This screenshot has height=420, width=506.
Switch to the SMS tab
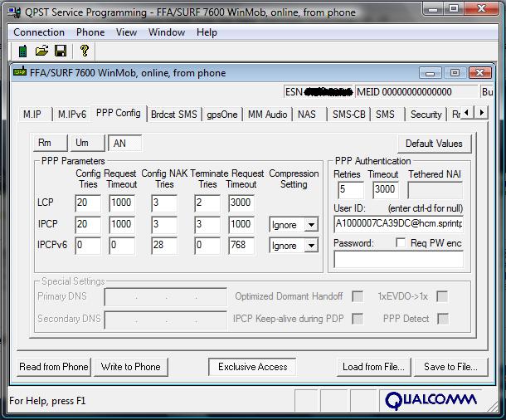(387, 115)
